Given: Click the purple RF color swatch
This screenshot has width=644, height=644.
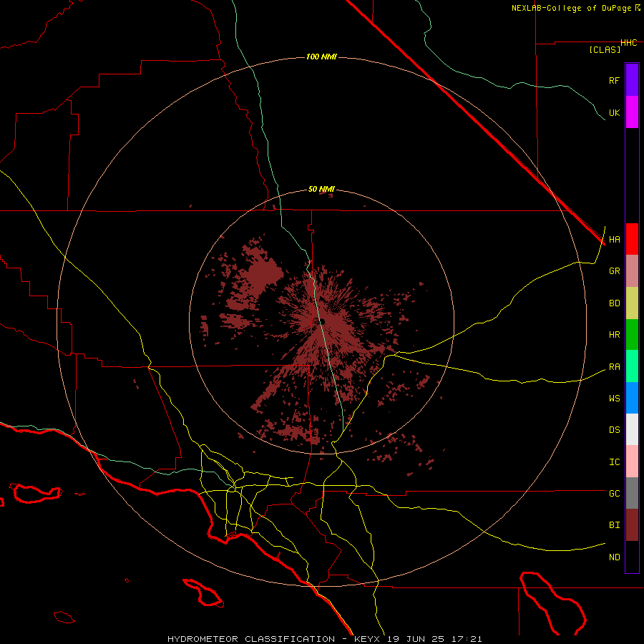Looking at the screenshot, I should [632, 80].
